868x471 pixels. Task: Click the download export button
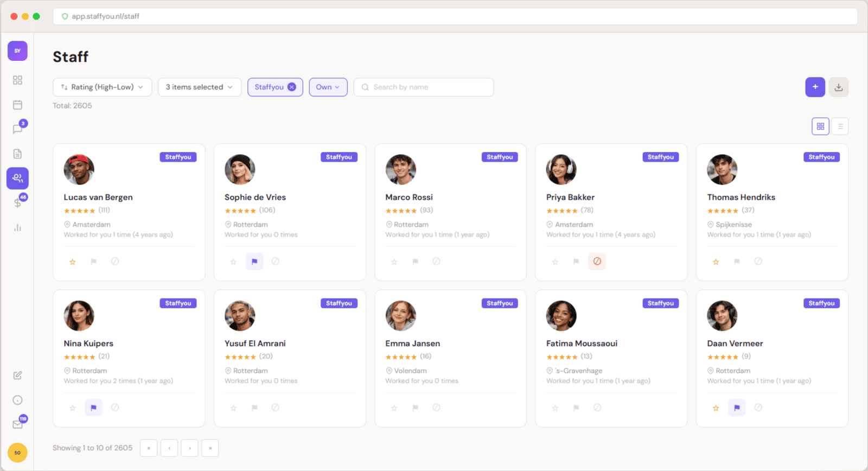[x=838, y=87]
